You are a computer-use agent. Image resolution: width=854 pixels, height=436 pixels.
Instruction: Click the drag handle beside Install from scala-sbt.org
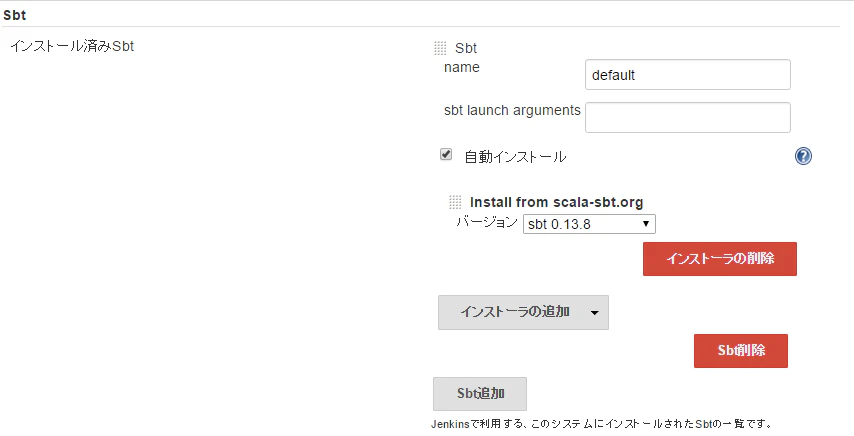455,202
